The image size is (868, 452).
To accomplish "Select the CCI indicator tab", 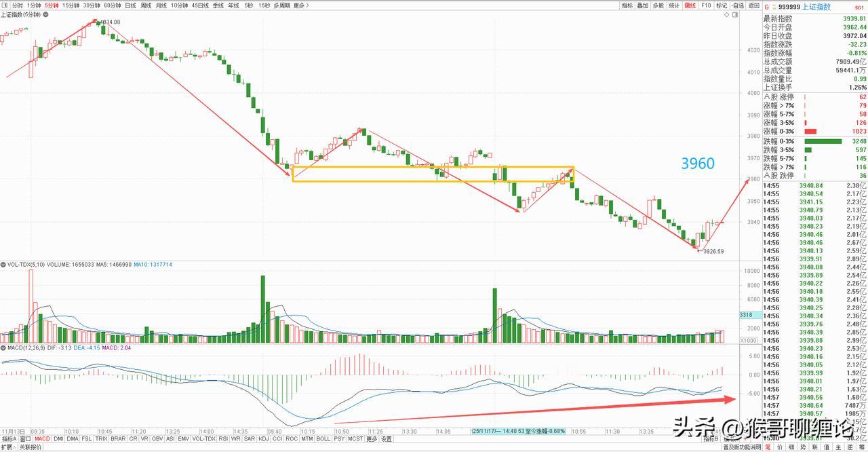I will point(277,438).
